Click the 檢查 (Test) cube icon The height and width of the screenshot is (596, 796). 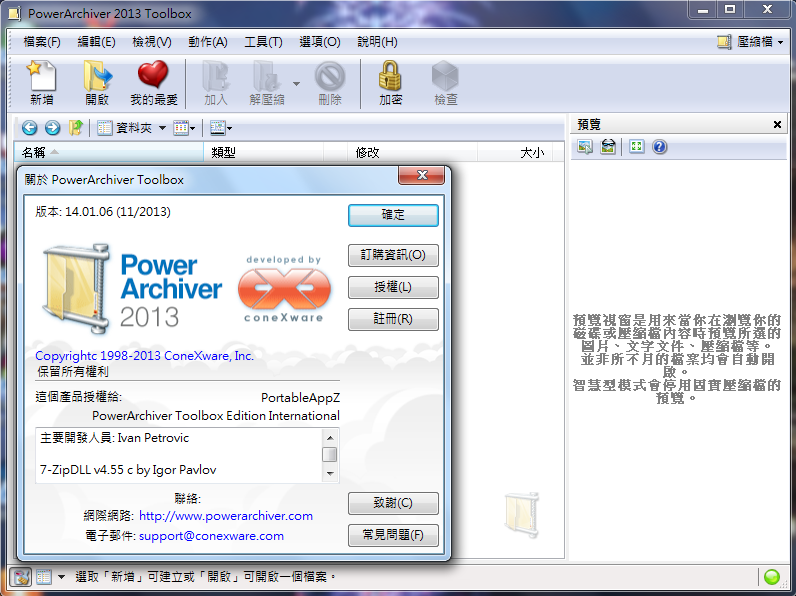click(x=445, y=83)
